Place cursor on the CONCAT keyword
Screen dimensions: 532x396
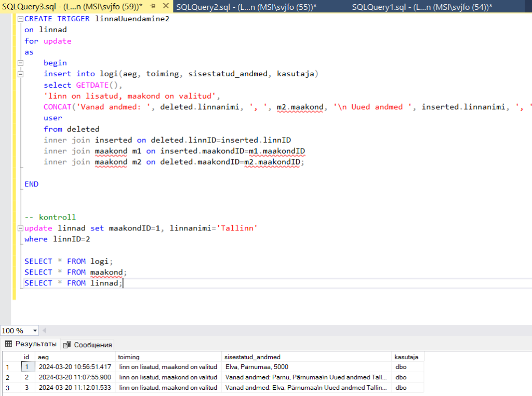click(x=57, y=107)
